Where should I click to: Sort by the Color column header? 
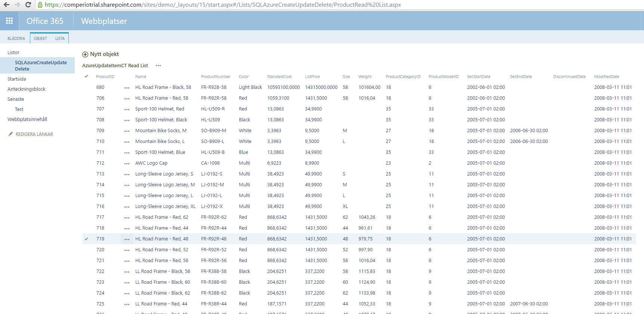point(244,77)
